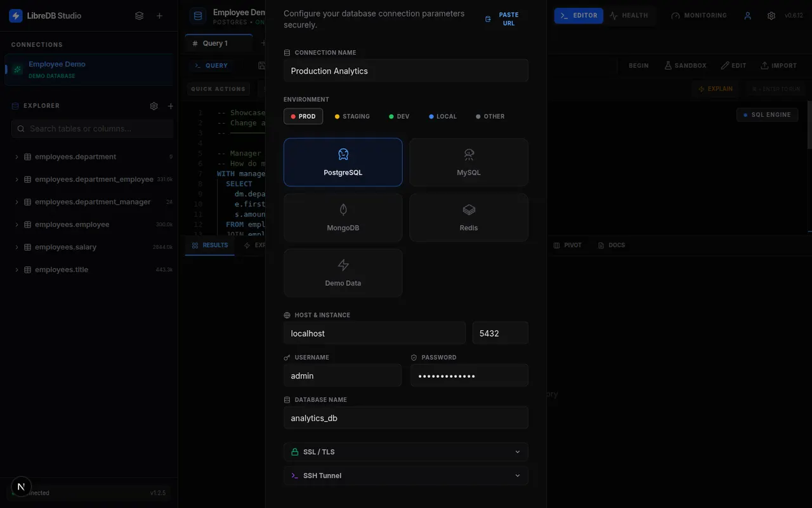Expand the SSL / TLS section
This screenshot has width=812, height=508.
coord(406,452)
